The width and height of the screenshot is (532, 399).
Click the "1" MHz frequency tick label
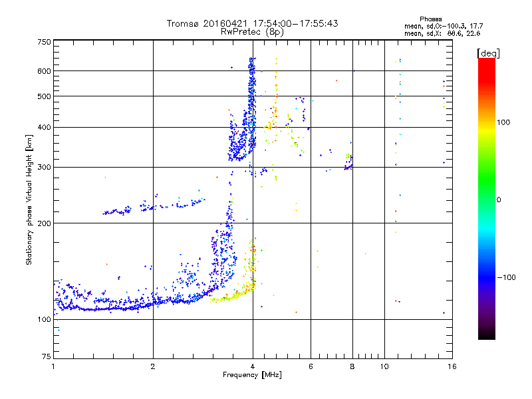click(x=53, y=366)
